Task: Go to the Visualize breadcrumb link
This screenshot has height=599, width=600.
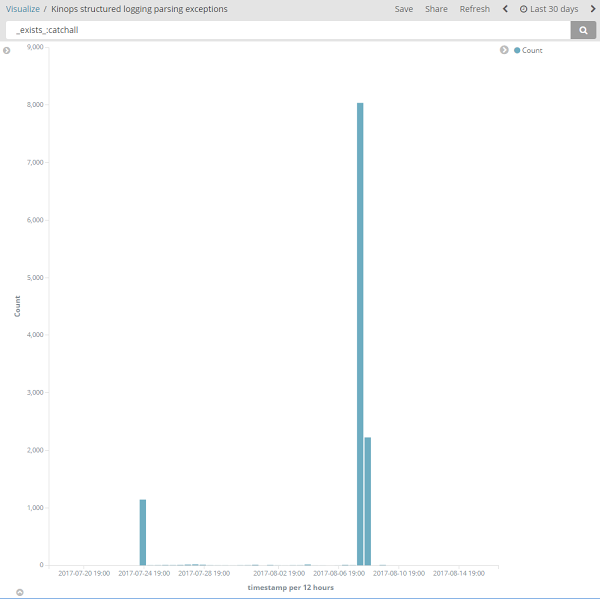Action: (23, 9)
